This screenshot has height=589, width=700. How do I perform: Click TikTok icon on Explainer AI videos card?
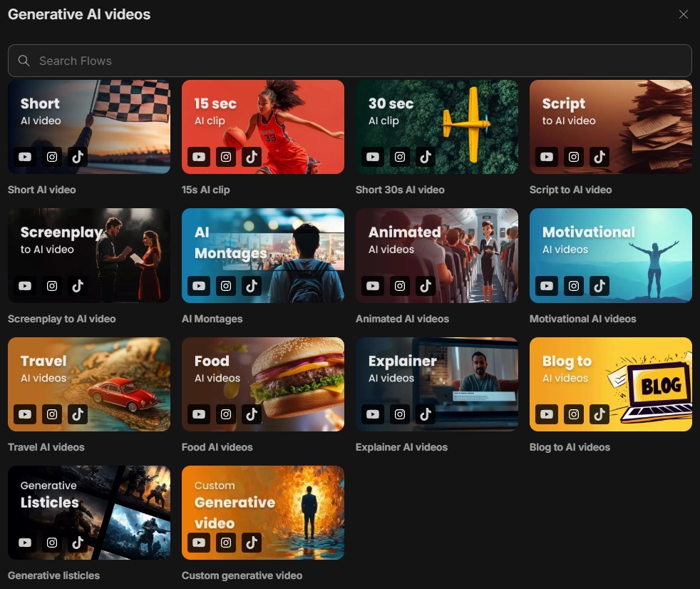426,414
